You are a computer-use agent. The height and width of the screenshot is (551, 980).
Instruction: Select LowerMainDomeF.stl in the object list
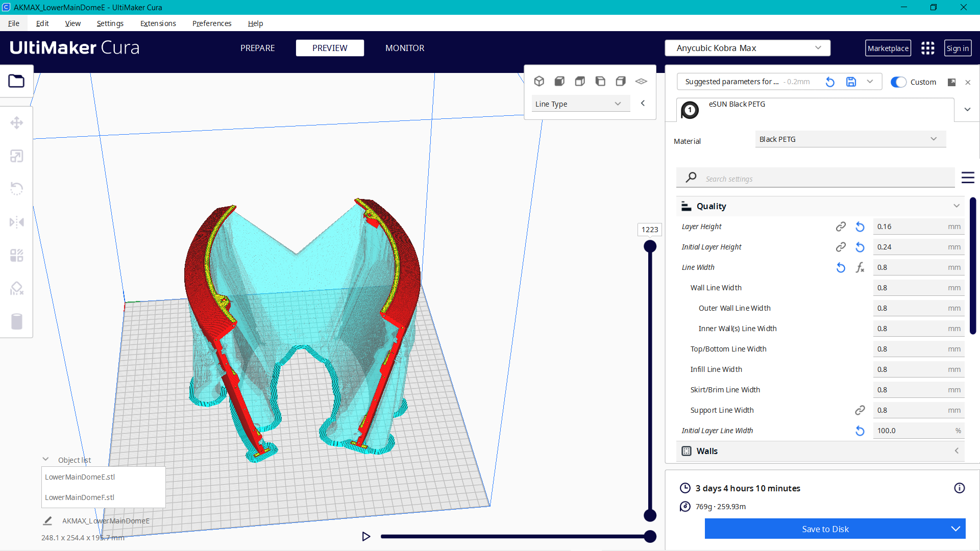pyautogui.click(x=79, y=497)
